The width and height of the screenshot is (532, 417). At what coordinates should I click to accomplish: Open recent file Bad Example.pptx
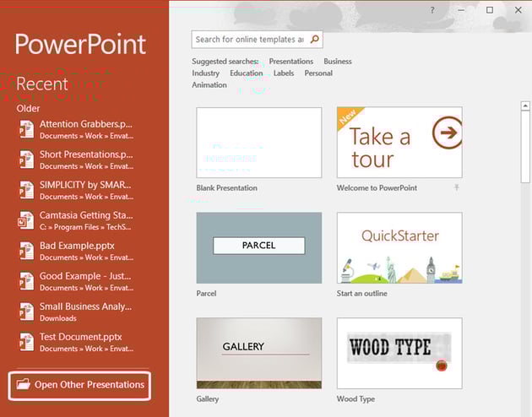tap(76, 251)
